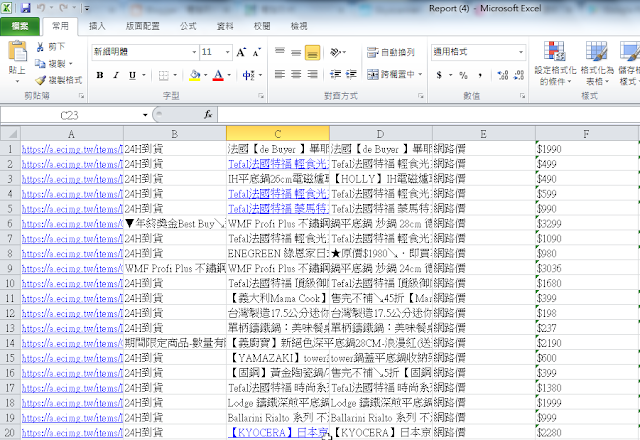This screenshot has width=640, height=440.
Task: Open the font name dropdown
Action: coord(194,52)
